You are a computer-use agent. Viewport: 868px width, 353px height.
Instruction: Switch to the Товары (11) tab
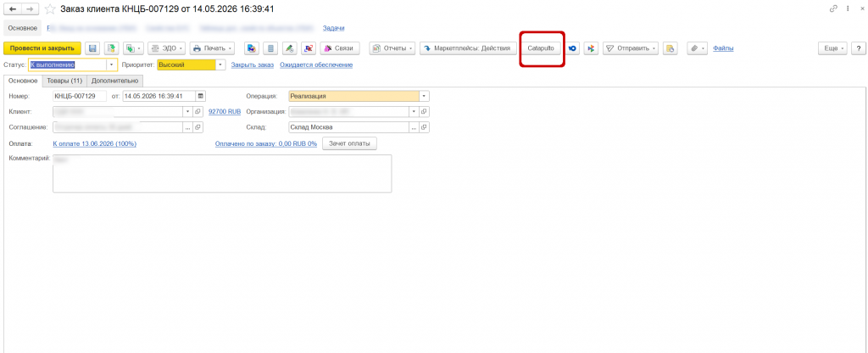click(64, 81)
